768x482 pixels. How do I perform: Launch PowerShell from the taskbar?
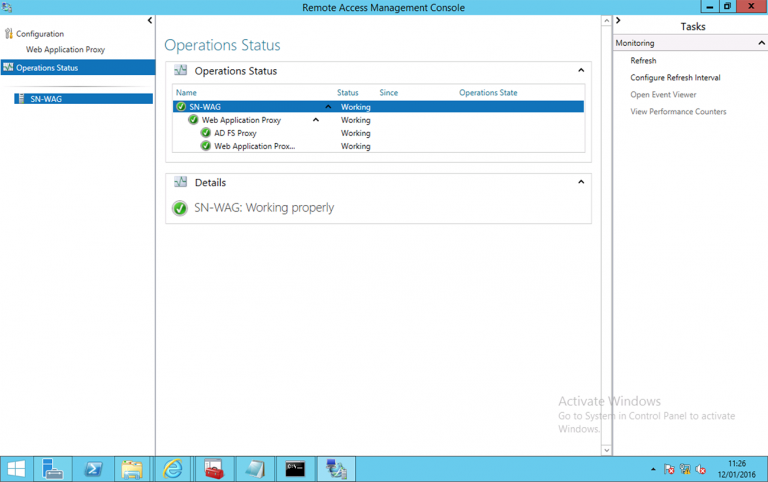[93, 469]
